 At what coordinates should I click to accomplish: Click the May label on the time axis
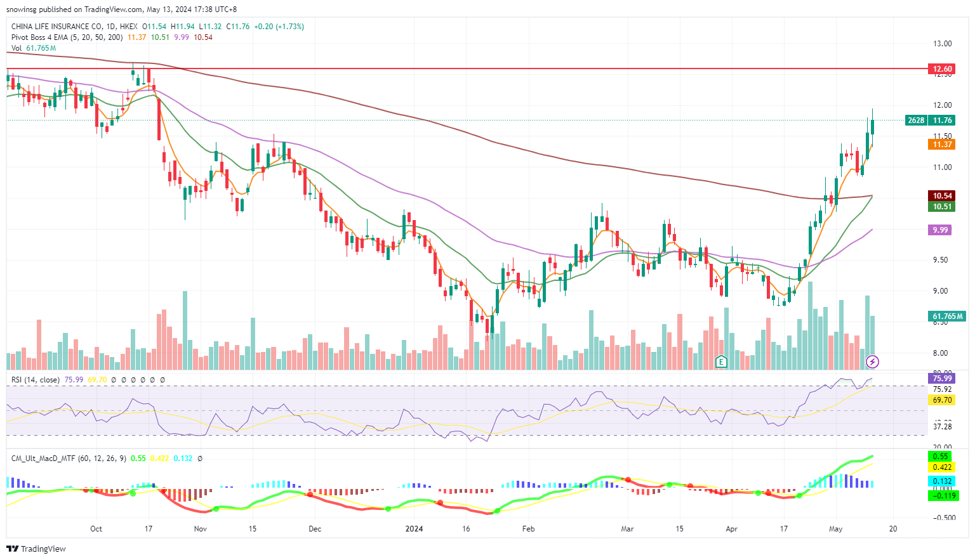pos(836,528)
